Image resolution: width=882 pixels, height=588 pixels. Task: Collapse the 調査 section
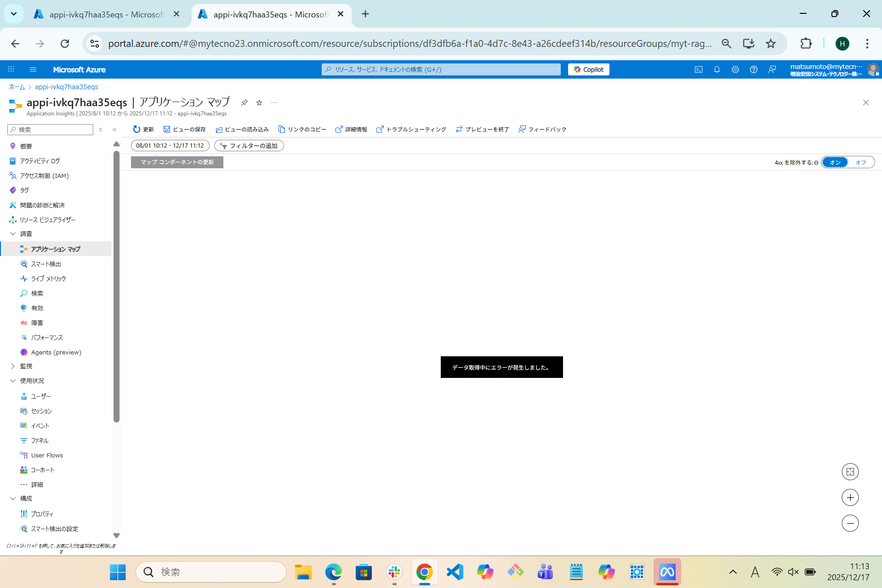coord(12,234)
